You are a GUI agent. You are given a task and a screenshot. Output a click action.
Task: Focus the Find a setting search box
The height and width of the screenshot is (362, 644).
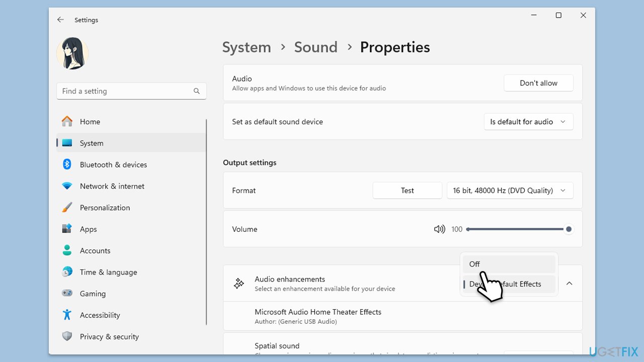pyautogui.click(x=131, y=91)
